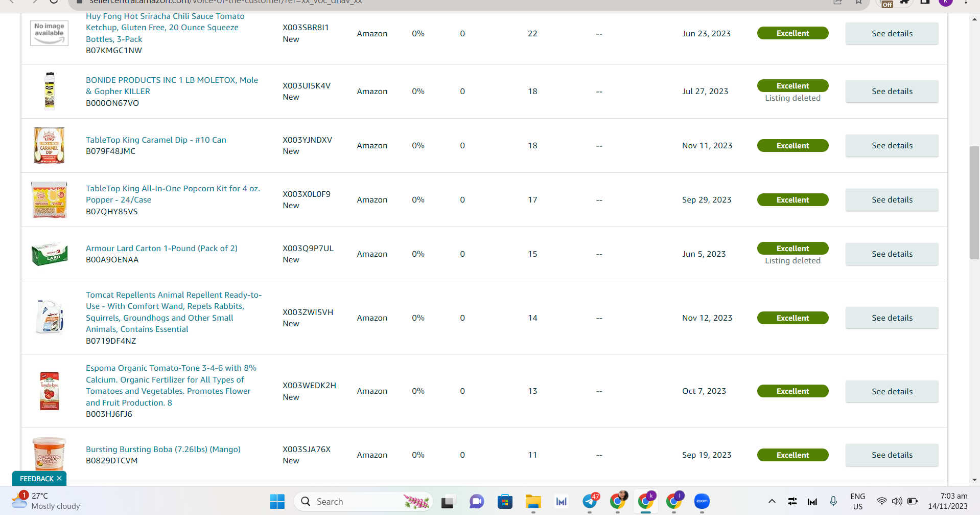Click the 'No image available' placeholder thumbnail
980x515 pixels.
click(49, 33)
